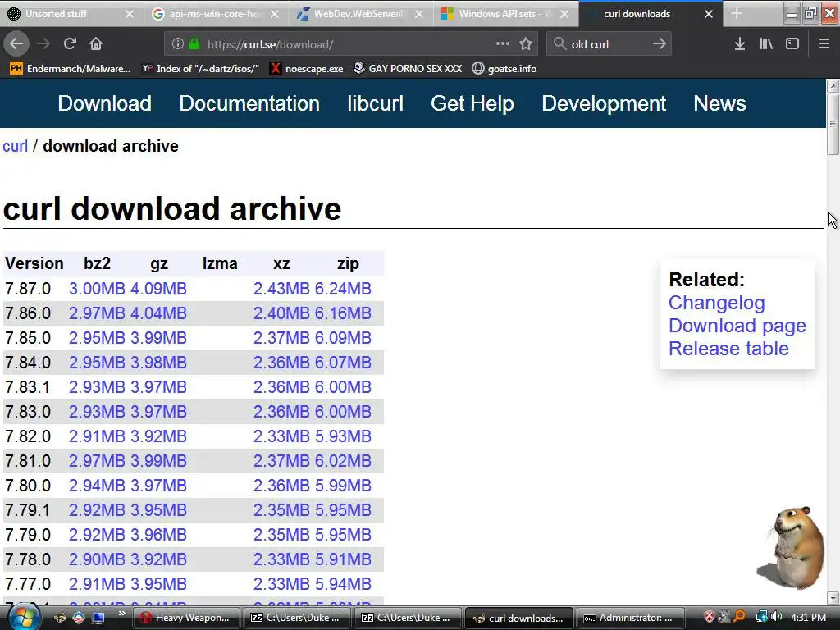
Task: Download 7.85.0 xz 2.37MB archive
Action: click(x=281, y=338)
